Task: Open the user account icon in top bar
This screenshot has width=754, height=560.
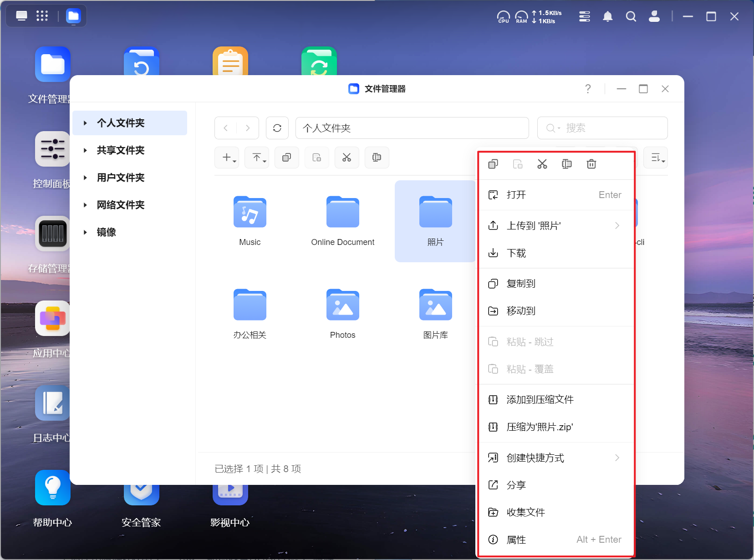Action: pyautogui.click(x=654, y=17)
